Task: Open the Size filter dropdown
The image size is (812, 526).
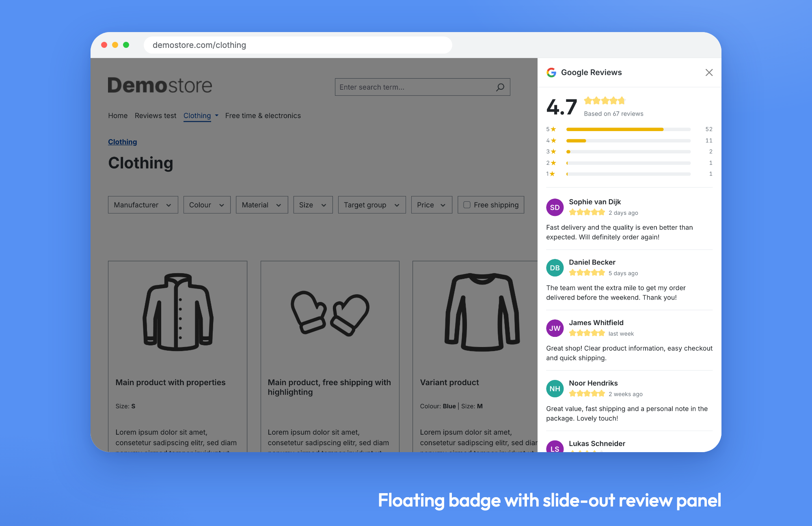Action: pyautogui.click(x=313, y=205)
